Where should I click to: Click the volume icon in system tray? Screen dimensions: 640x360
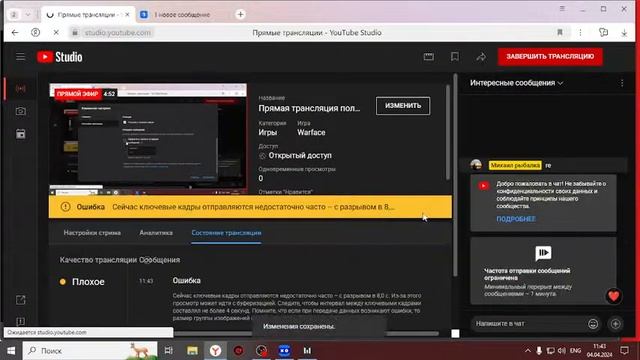pos(562,351)
